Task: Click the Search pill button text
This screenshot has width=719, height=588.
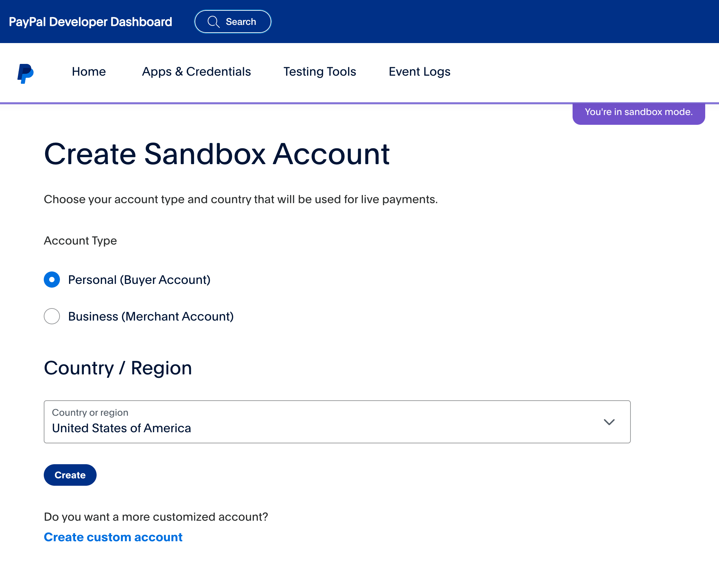Action: point(241,22)
